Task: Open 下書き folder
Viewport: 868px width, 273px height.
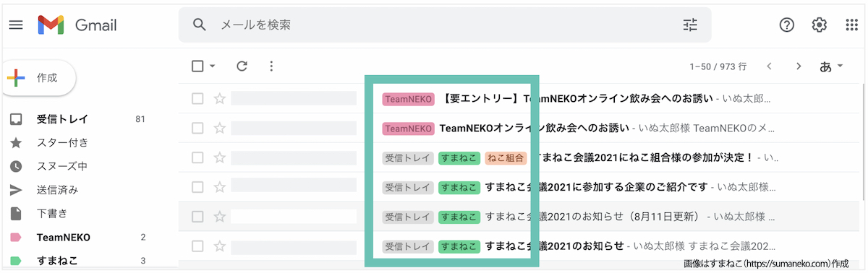Action: coord(52,214)
